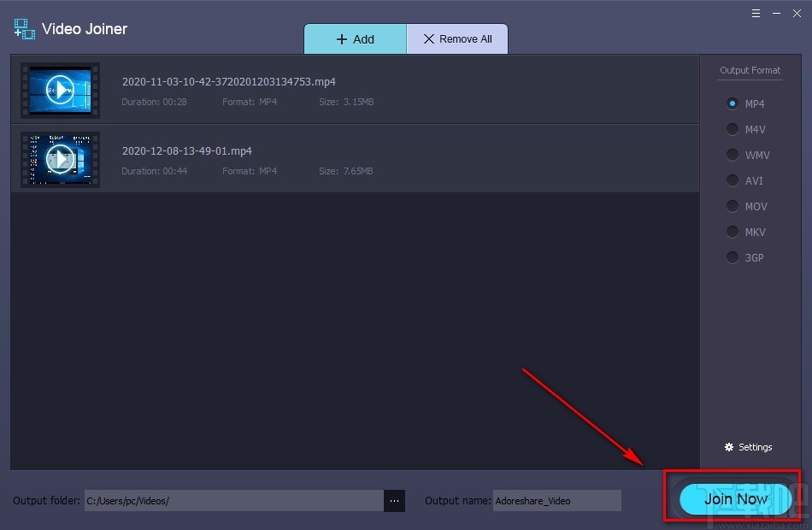Screen dimensions: 812x530
Task: Pick AVI as the output format
Action: 733,180
